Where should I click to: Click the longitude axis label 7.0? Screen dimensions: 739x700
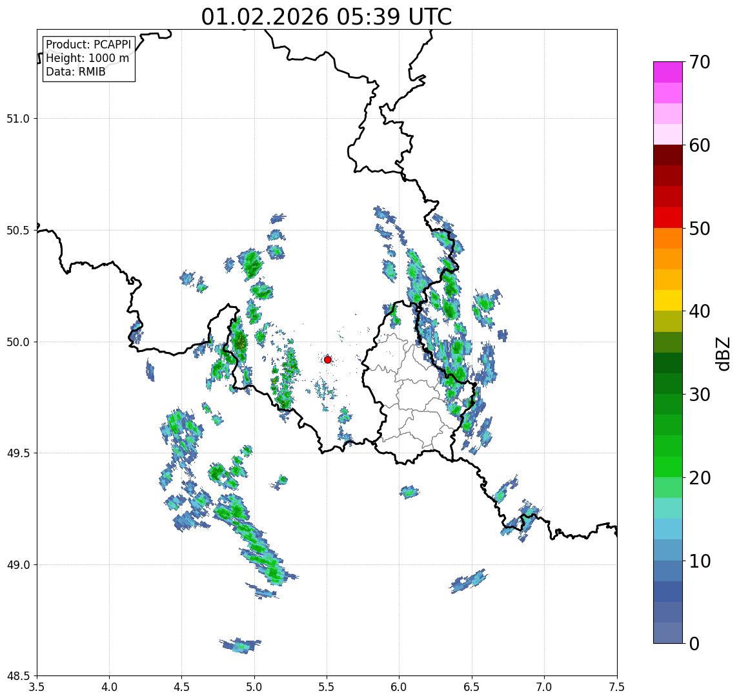click(x=544, y=687)
